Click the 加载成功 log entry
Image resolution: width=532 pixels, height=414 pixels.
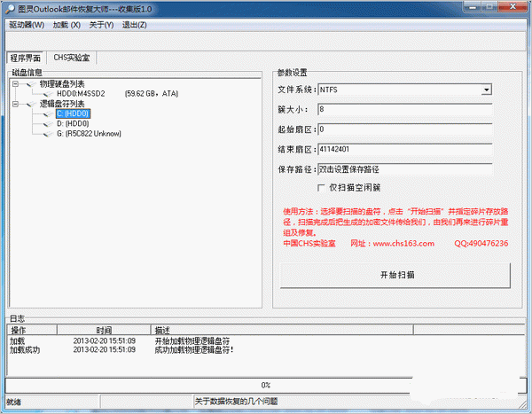tap(25, 350)
